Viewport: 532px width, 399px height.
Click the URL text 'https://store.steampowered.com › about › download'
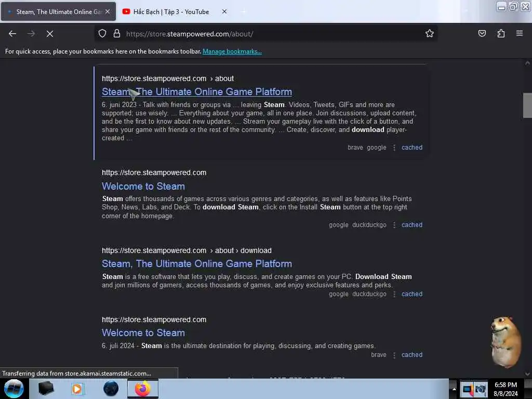coord(187,250)
